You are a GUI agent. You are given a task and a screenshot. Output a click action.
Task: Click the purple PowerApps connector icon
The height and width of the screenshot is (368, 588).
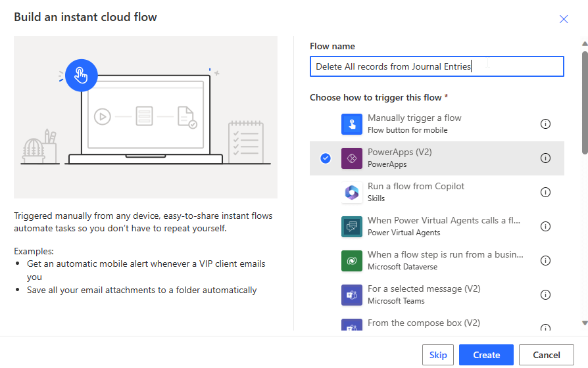point(352,158)
